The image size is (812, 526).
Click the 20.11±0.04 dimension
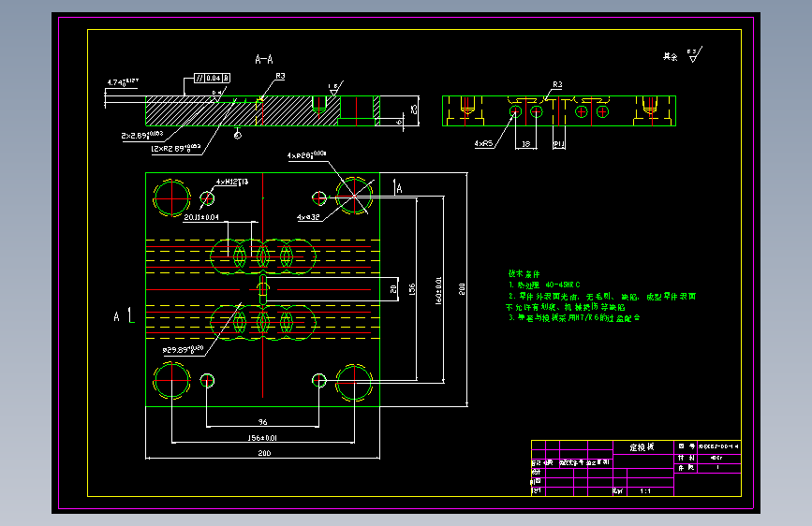point(201,217)
